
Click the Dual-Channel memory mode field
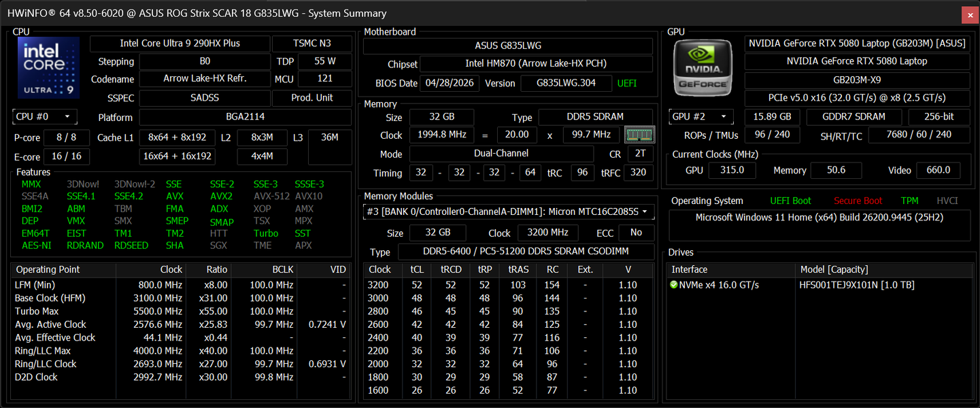click(501, 154)
